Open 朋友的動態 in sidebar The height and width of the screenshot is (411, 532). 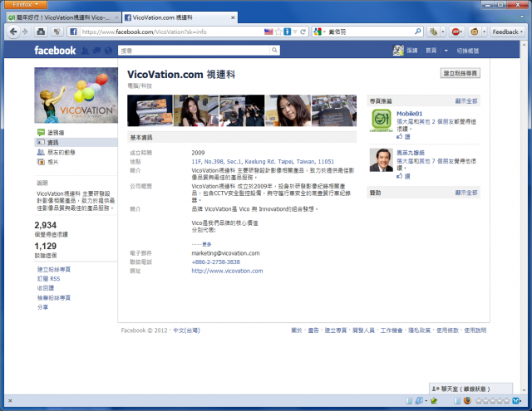pos(61,153)
